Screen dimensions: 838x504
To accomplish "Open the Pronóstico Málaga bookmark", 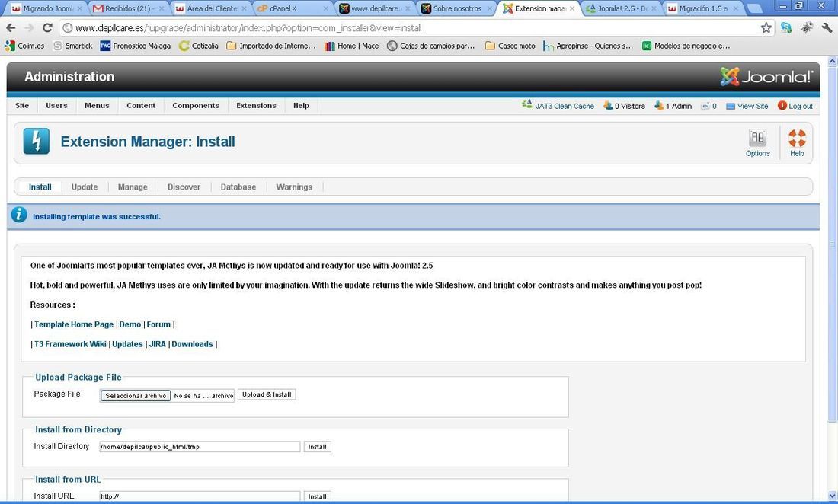I will (136, 46).
